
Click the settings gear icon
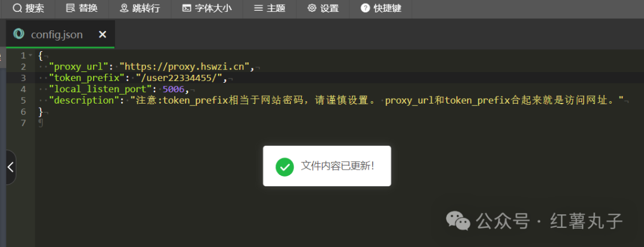point(312,8)
